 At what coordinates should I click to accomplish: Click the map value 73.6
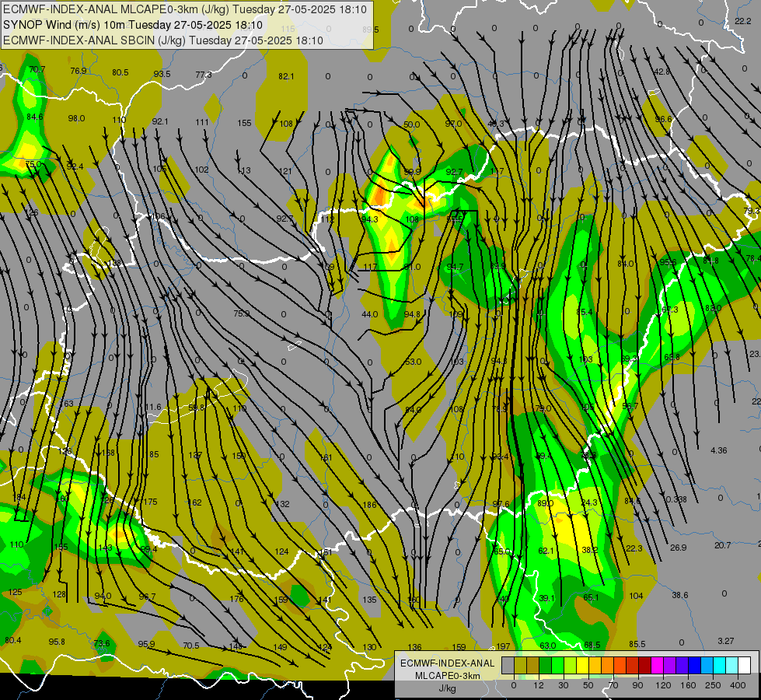coord(102,643)
